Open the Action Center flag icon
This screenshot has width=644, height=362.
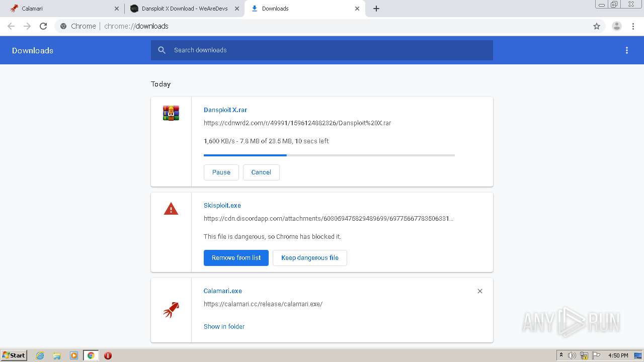[596, 355]
